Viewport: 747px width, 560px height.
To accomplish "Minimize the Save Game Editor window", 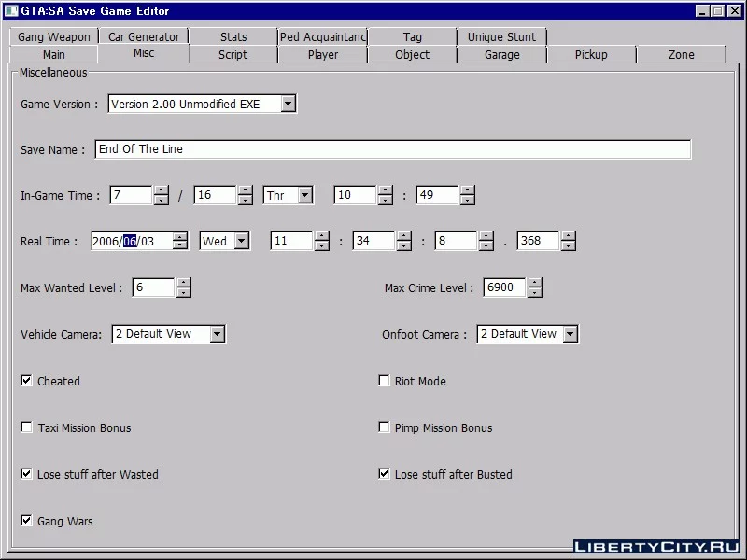I will (x=702, y=10).
